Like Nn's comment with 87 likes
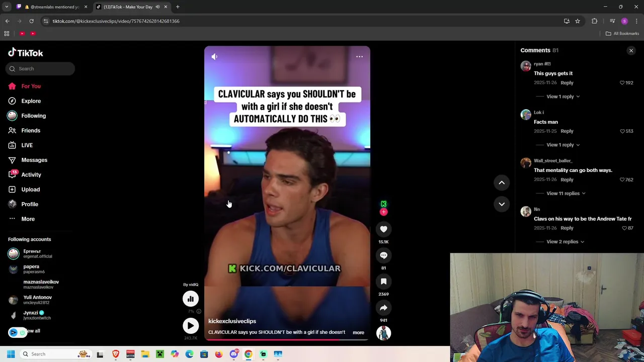Image resolution: width=644 pixels, height=362 pixels. point(624,228)
